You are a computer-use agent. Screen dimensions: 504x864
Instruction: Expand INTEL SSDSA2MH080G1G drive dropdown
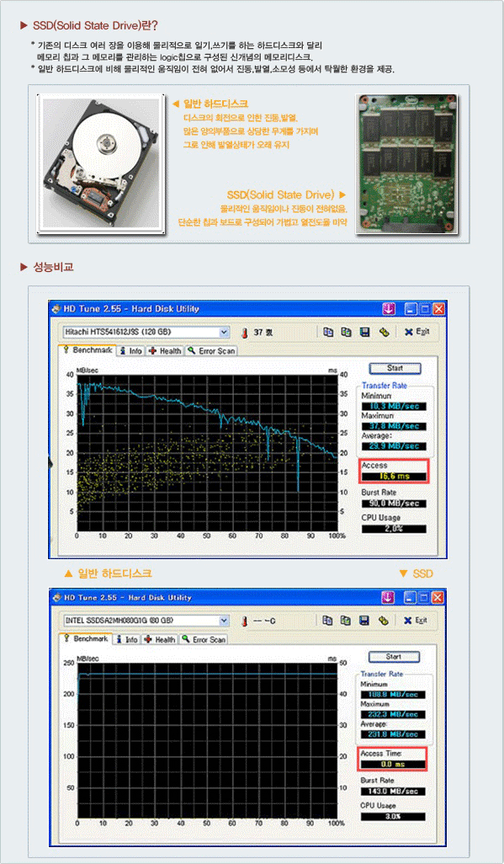[x=224, y=621]
